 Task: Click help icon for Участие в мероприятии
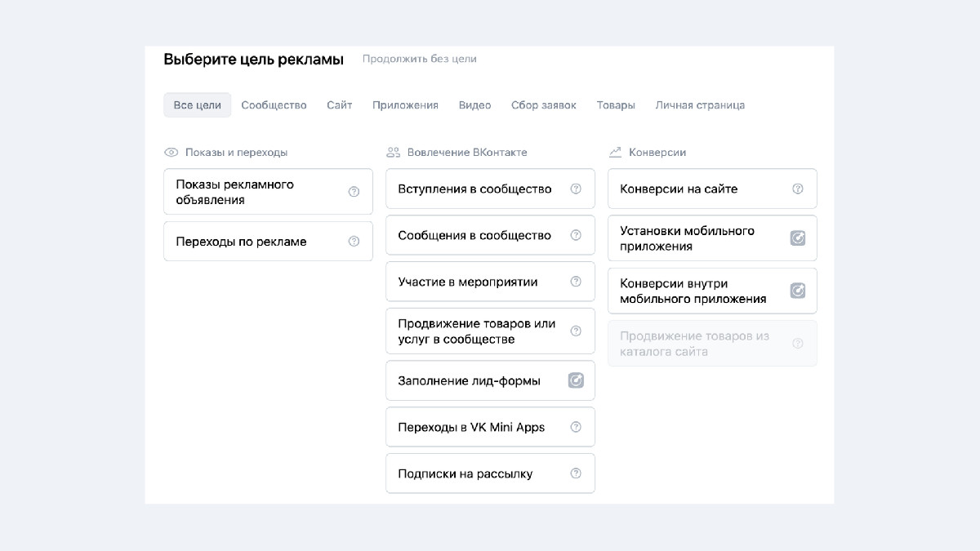pyautogui.click(x=576, y=282)
